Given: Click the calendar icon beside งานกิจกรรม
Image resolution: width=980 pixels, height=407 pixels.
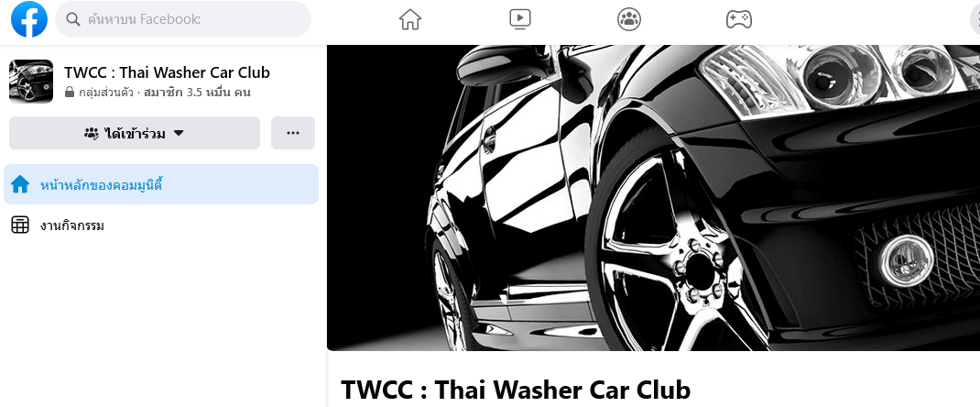Looking at the screenshot, I should (x=20, y=225).
